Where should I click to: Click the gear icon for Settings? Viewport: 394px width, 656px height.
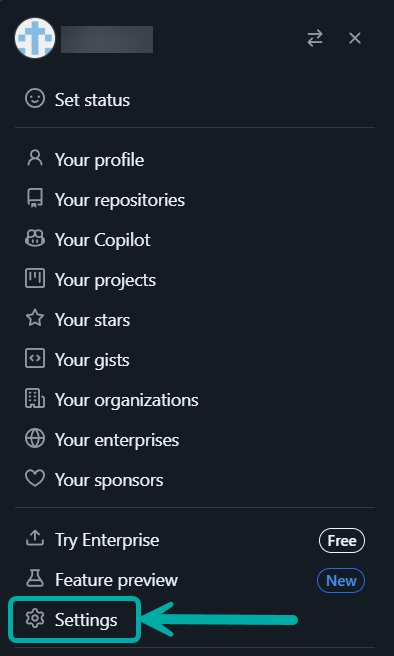click(x=35, y=619)
